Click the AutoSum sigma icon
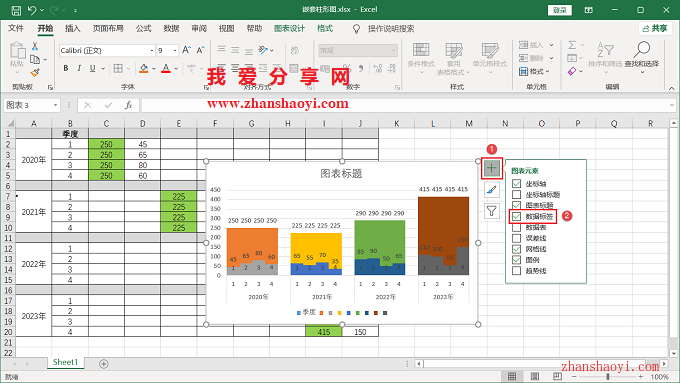The width and height of the screenshot is (680, 383). (572, 45)
